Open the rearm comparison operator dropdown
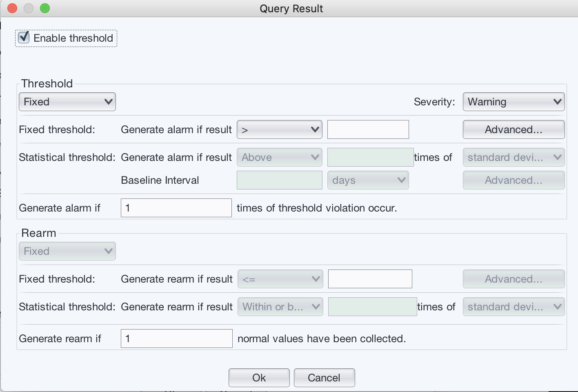 pyautogui.click(x=280, y=279)
